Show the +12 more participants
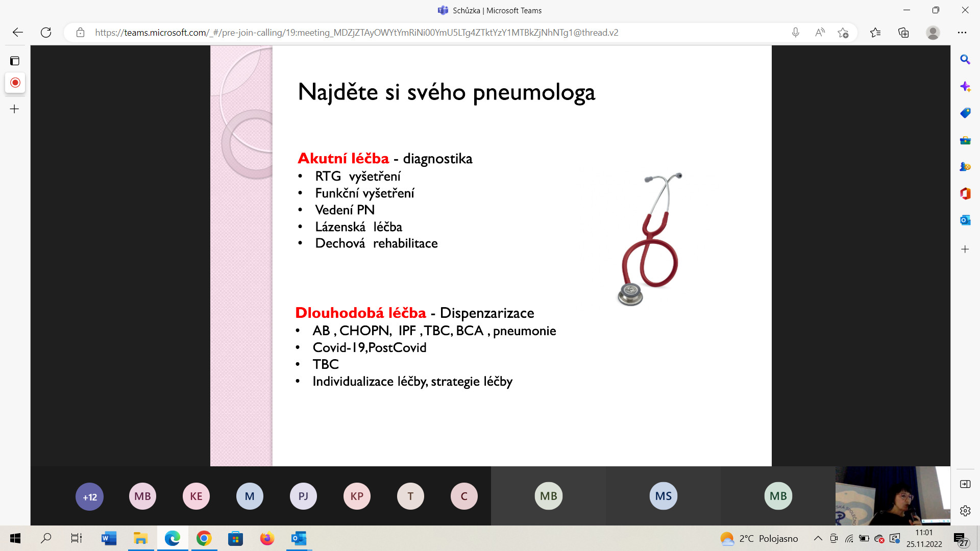Viewport: 980px width, 551px height. (90, 496)
